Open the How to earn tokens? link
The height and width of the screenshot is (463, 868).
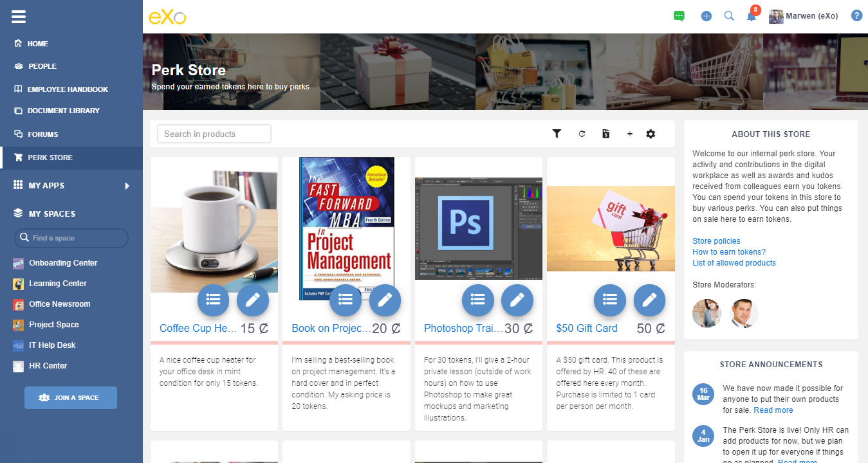point(729,252)
